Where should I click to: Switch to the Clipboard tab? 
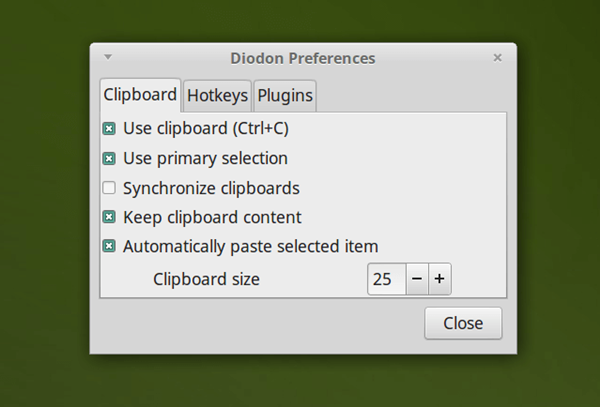click(x=140, y=96)
